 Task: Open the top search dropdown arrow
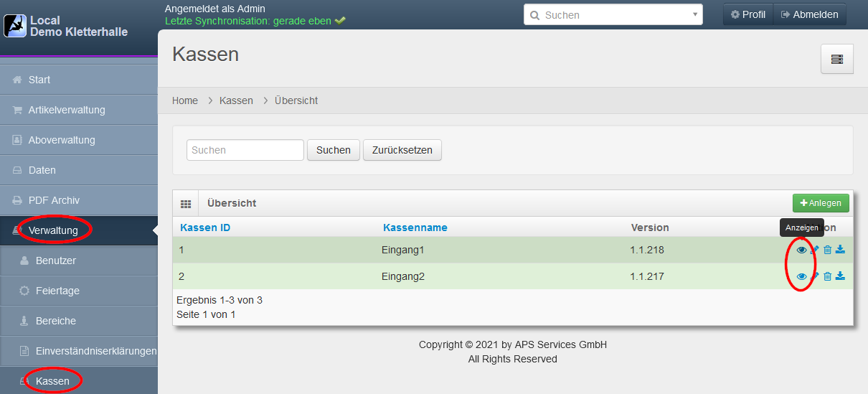coord(695,14)
